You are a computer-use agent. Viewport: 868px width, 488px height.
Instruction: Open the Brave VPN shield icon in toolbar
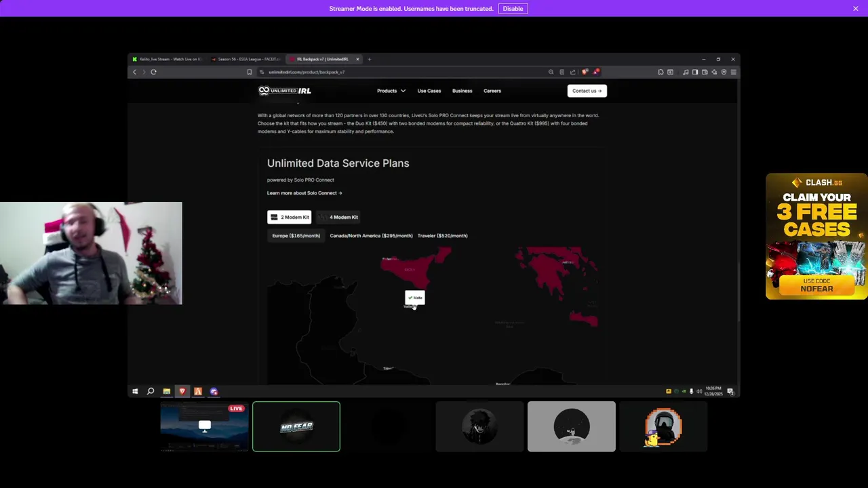[724, 72]
